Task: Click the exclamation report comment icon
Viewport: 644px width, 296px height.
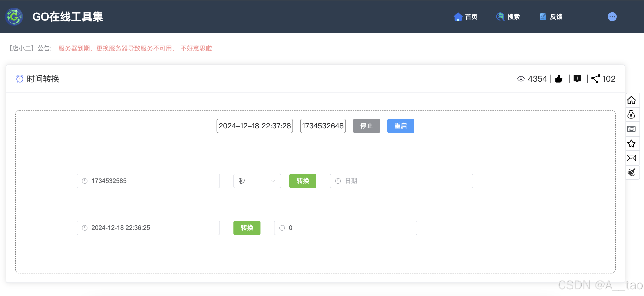Action: (x=577, y=79)
